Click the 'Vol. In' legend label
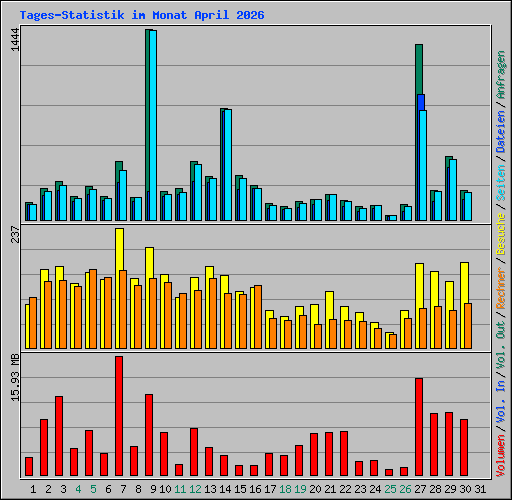 tap(501, 401)
